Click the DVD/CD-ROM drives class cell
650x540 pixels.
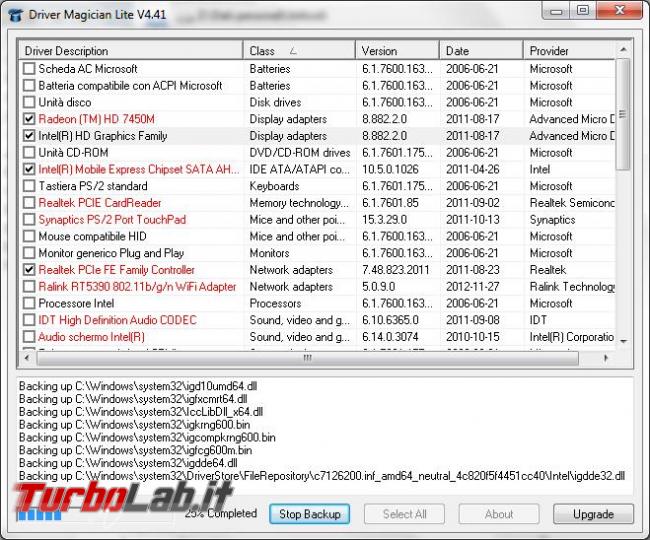(300, 153)
